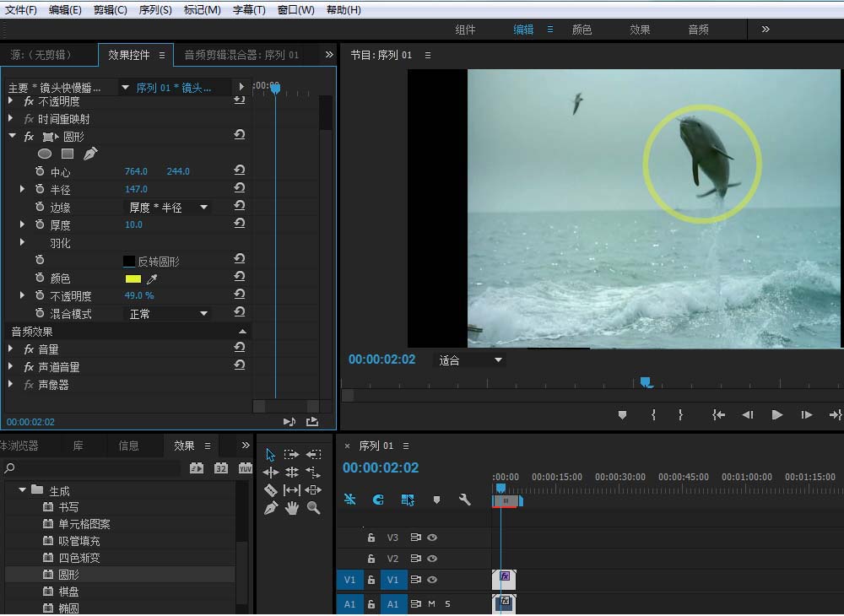The image size is (844, 616).
Task: Mute the A1 audio track
Action: (x=431, y=604)
